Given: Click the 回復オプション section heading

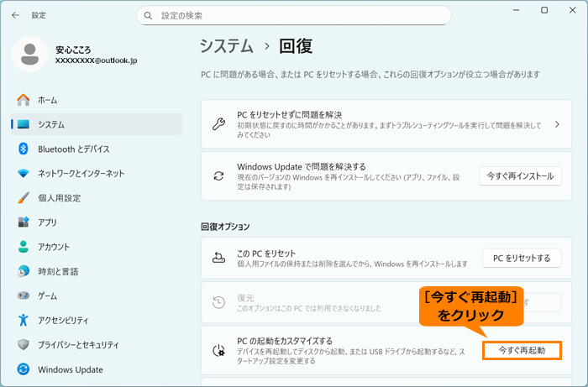Looking at the screenshot, I should click(225, 227).
